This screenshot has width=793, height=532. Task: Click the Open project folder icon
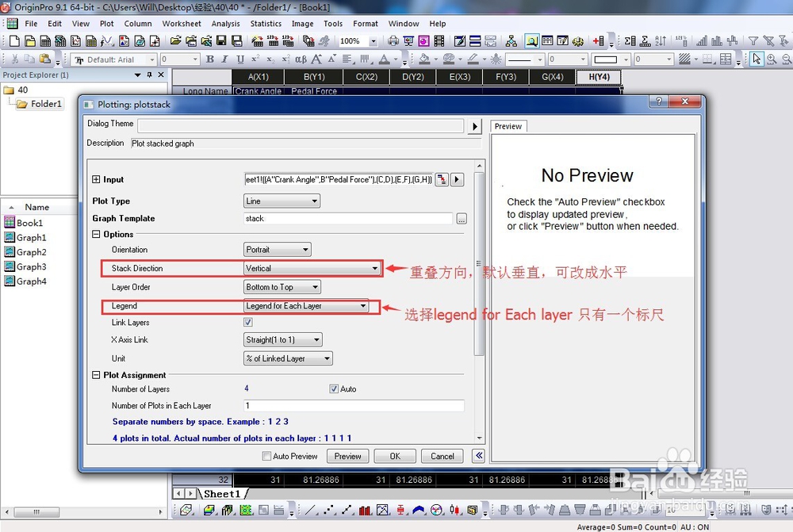point(175,41)
